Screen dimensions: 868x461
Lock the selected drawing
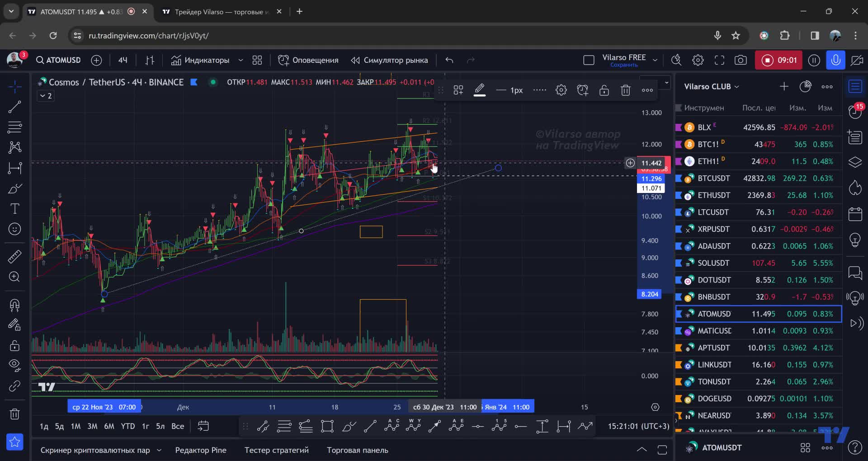click(x=604, y=90)
